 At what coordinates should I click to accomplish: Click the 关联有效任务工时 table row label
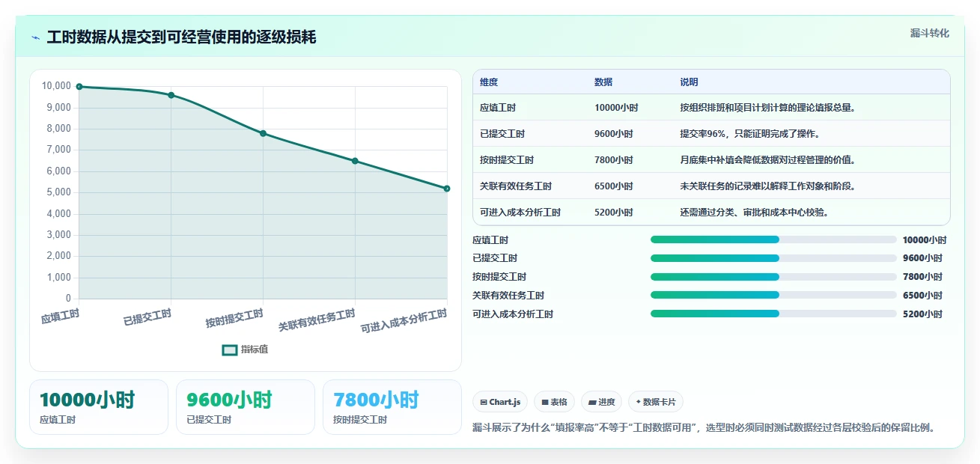(516, 186)
